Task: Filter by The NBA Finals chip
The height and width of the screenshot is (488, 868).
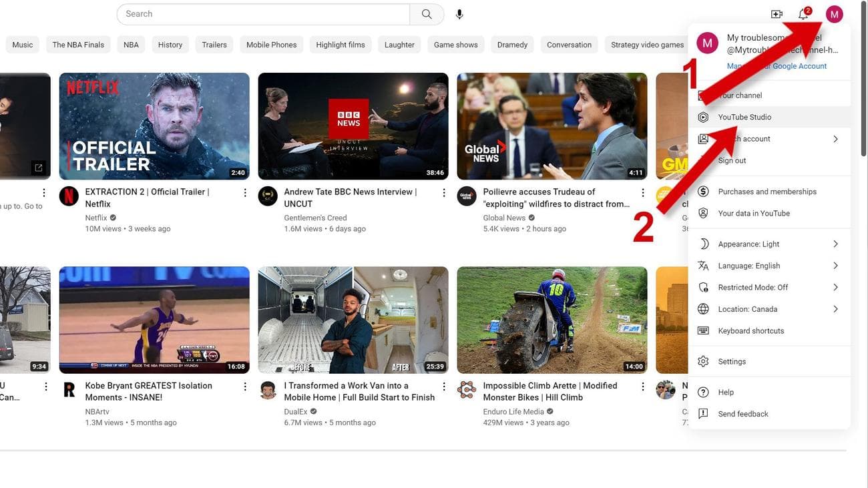Action: [x=78, y=45]
